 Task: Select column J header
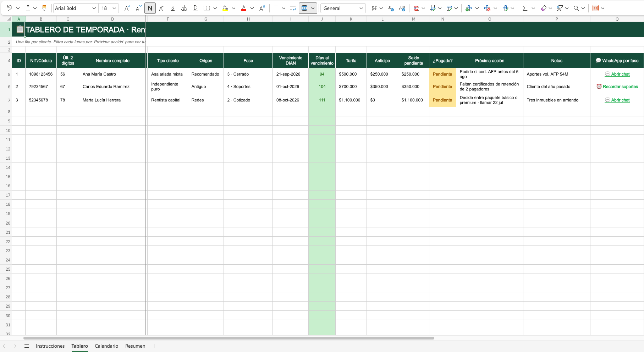tap(322, 19)
